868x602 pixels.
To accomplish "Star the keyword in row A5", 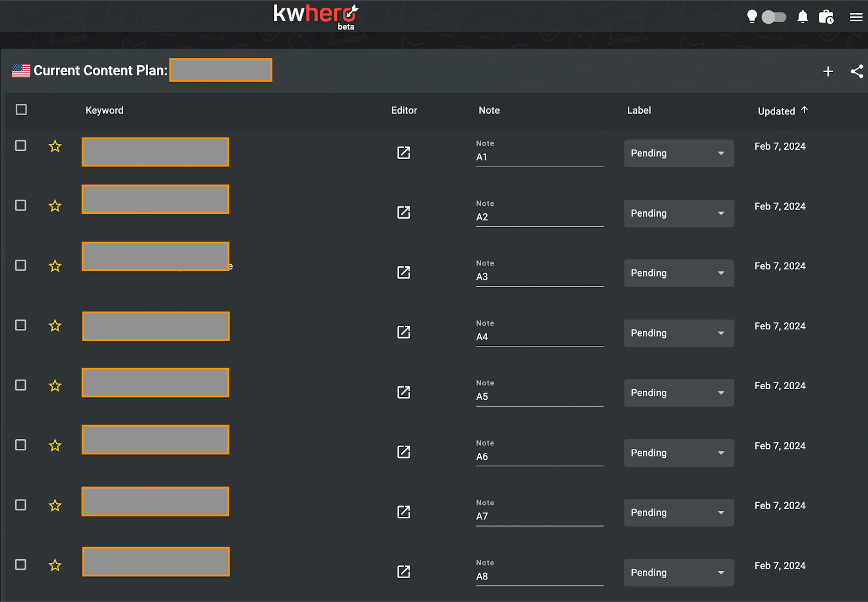I will [55, 386].
